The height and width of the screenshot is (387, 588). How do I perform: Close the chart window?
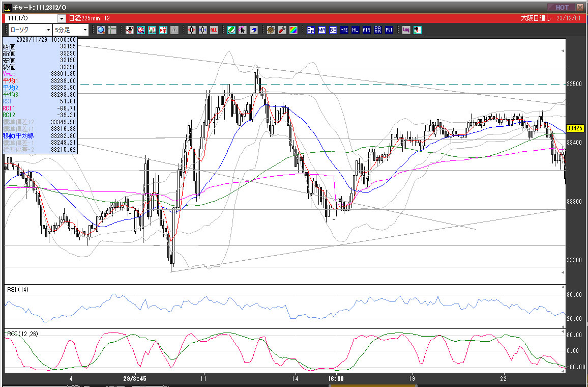click(580, 7)
